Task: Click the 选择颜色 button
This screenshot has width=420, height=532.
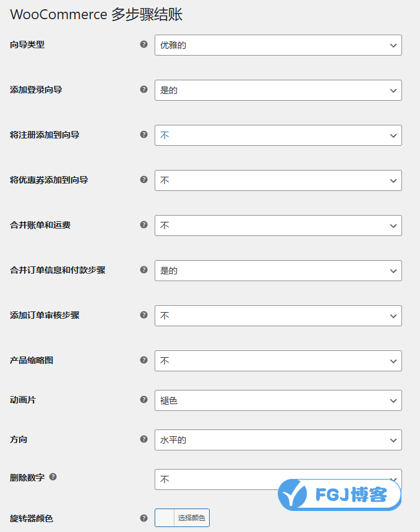Action: click(192, 518)
